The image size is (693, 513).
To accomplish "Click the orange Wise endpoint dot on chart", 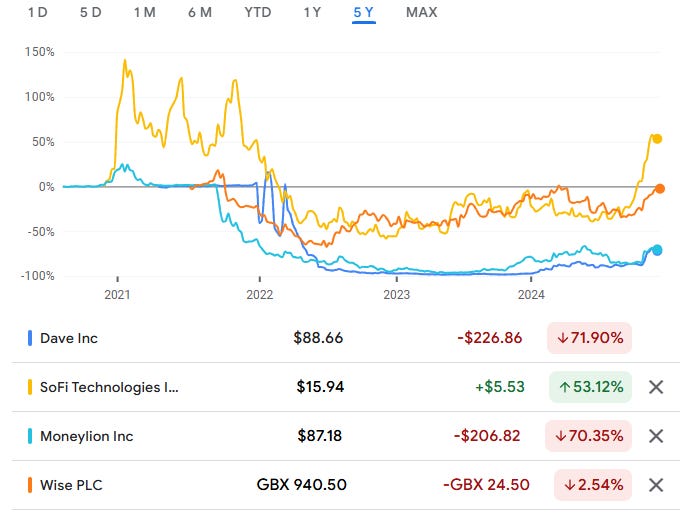I will pyautogui.click(x=659, y=189).
